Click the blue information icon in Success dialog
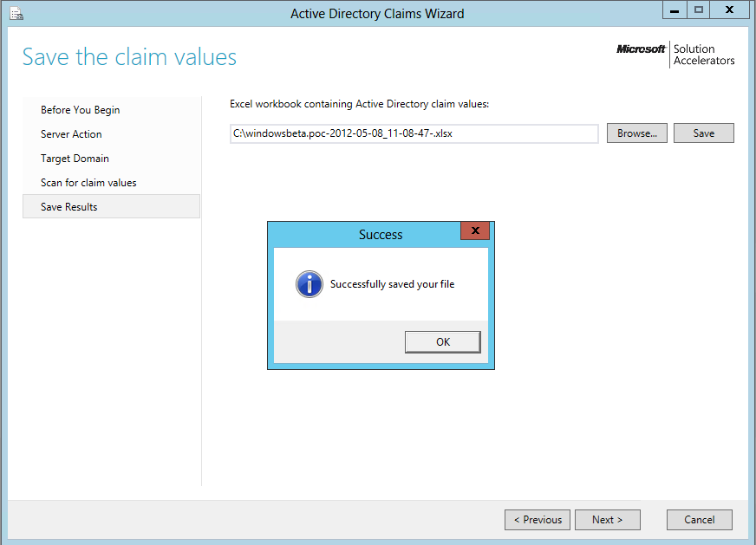Image resolution: width=756 pixels, height=545 pixels. (309, 284)
